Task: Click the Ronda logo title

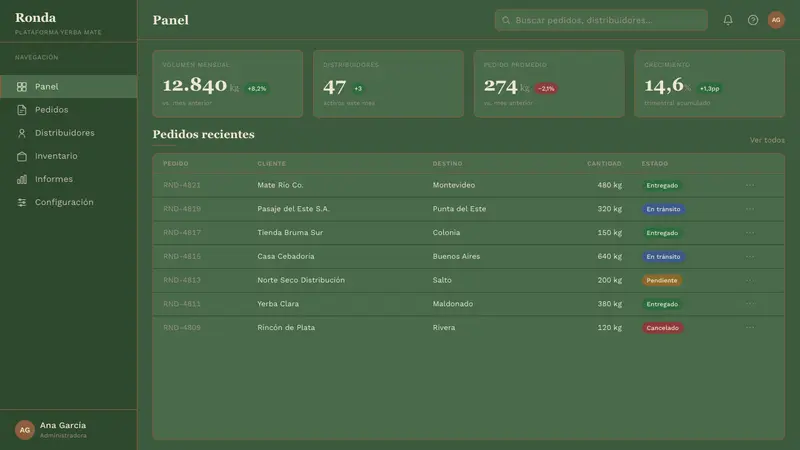Action: click(x=35, y=17)
